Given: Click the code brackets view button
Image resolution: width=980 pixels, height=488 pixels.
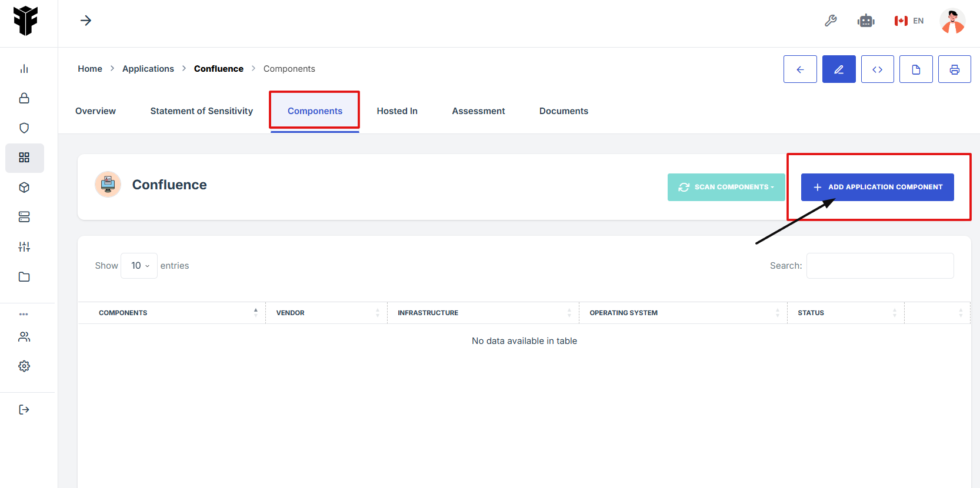Looking at the screenshot, I should coord(877,69).
